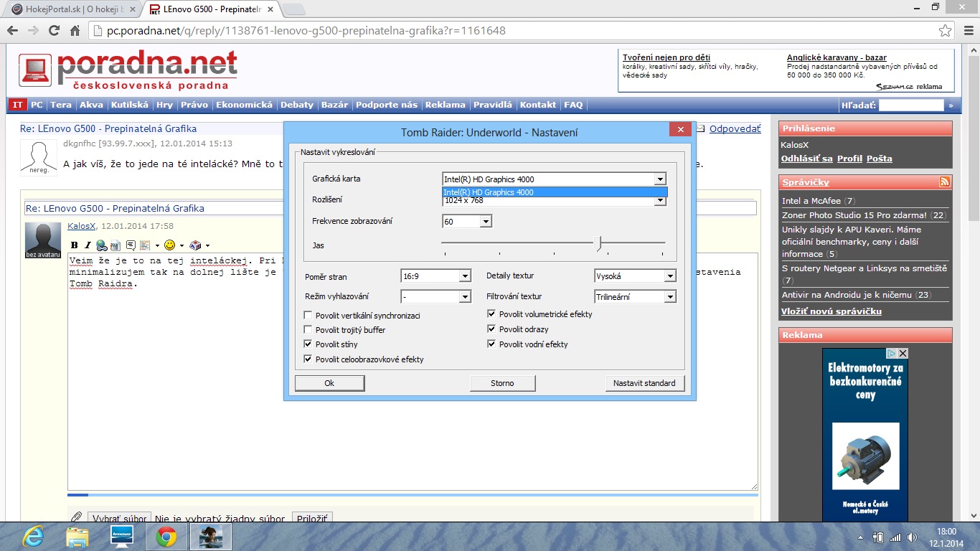Click the RSS feed icon beside Správičky
The height and width of the screenshot is (551, 980).
tap(945, 182)
